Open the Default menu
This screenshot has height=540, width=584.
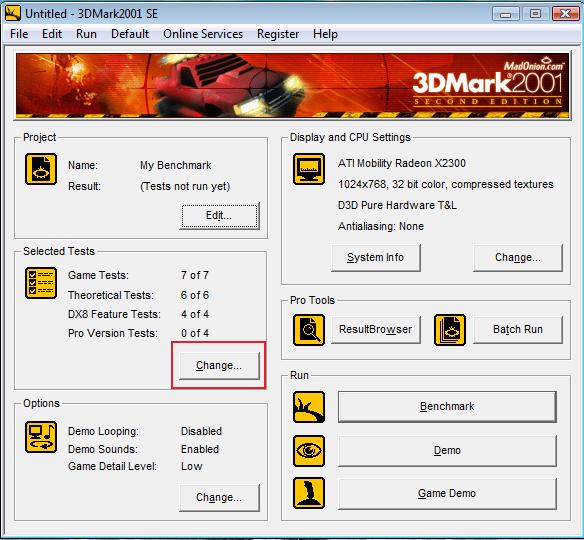[130, 34]
